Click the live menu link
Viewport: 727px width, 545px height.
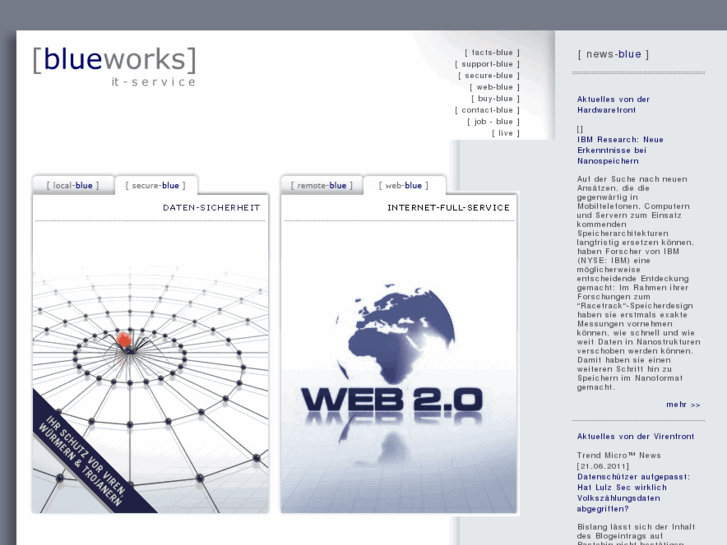(505, 133)
